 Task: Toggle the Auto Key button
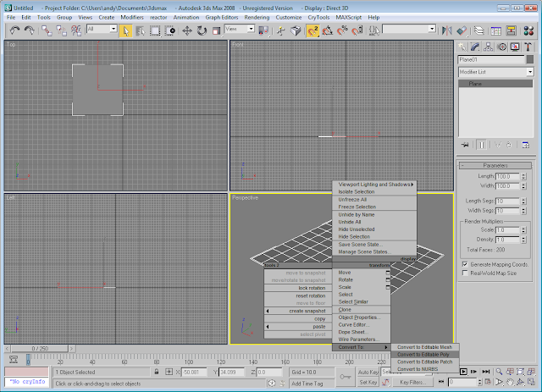point(368,372)
